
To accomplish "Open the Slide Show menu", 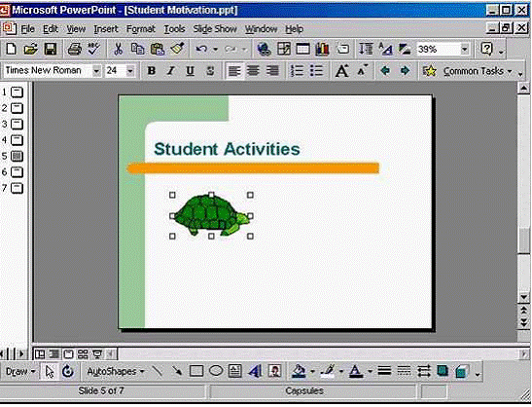I will pyautogui.click(x=215, y=29).
